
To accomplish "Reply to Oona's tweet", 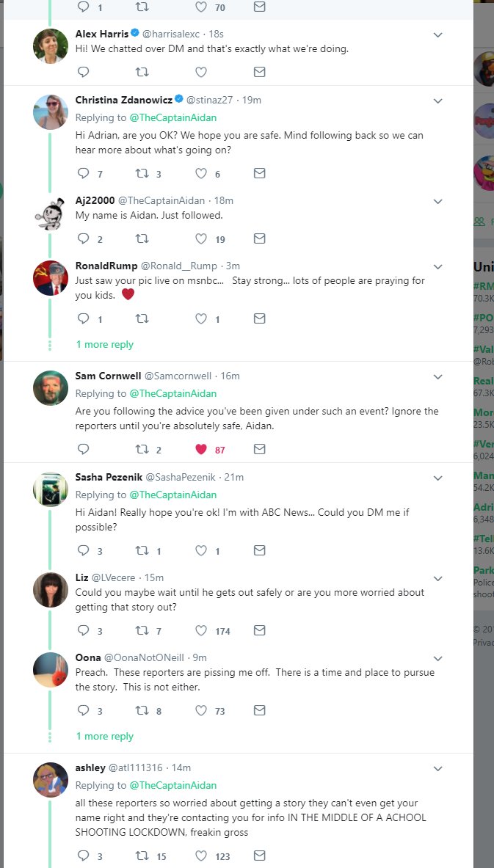I will 83,710.
